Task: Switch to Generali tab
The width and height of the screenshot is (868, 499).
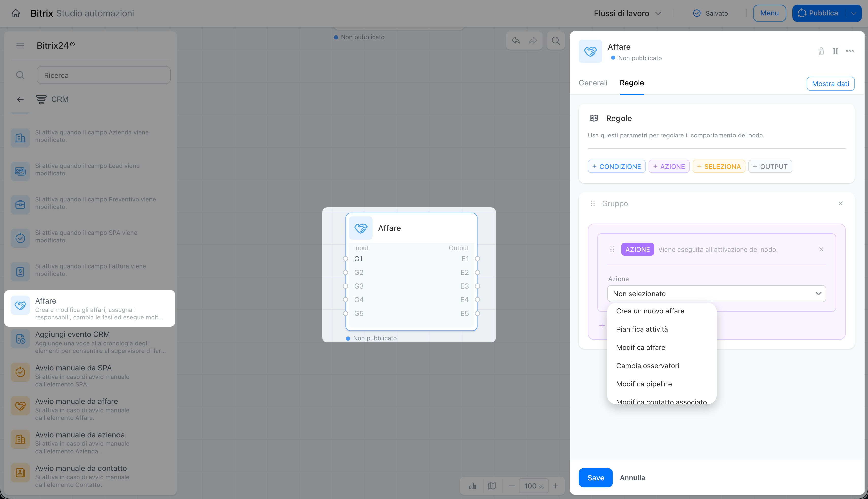Action: (593, 83)
